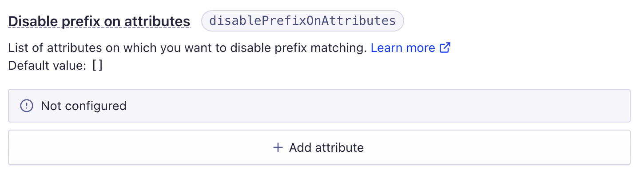Select the Not configured status banner
Viewport: 644px width, 182px height.
coord(319,106)
